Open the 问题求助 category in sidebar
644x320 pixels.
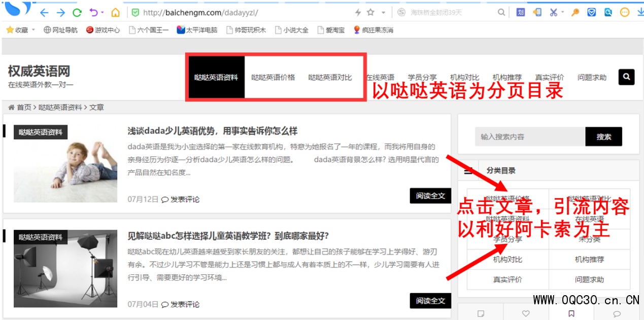(589, 279)
